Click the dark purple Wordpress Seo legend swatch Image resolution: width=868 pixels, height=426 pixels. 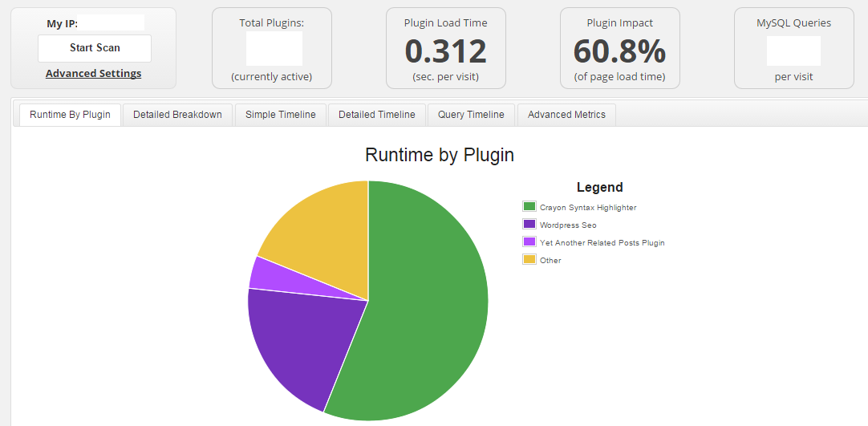529,225
